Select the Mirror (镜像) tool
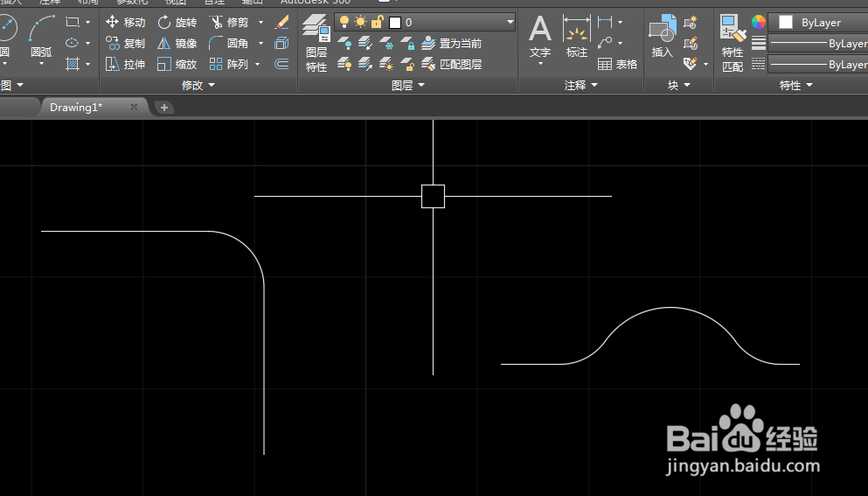This screenshot has width=868, height=496. pyautogui.click(x=177, y=43)
